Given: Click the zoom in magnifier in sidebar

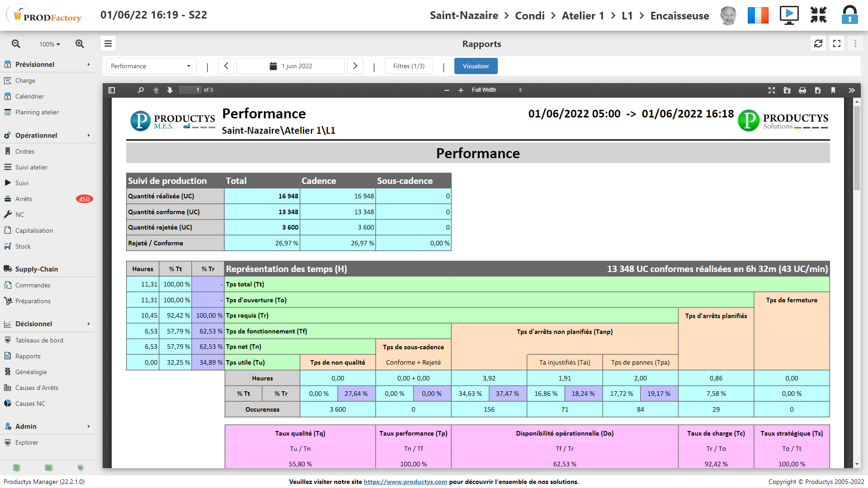Looking at the screenshot, I should [80, 44].
